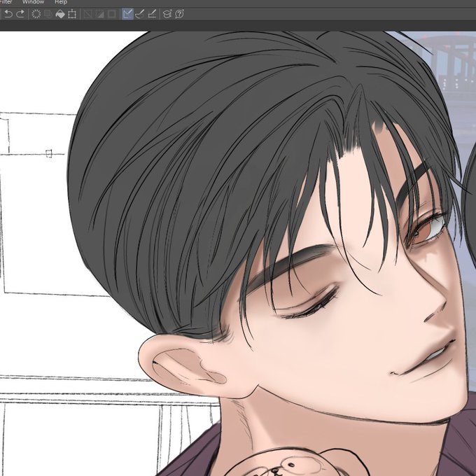Toggle the Snap to Grid icon
The height and width of the screenshot is (476, 476).
coord(152,14)
